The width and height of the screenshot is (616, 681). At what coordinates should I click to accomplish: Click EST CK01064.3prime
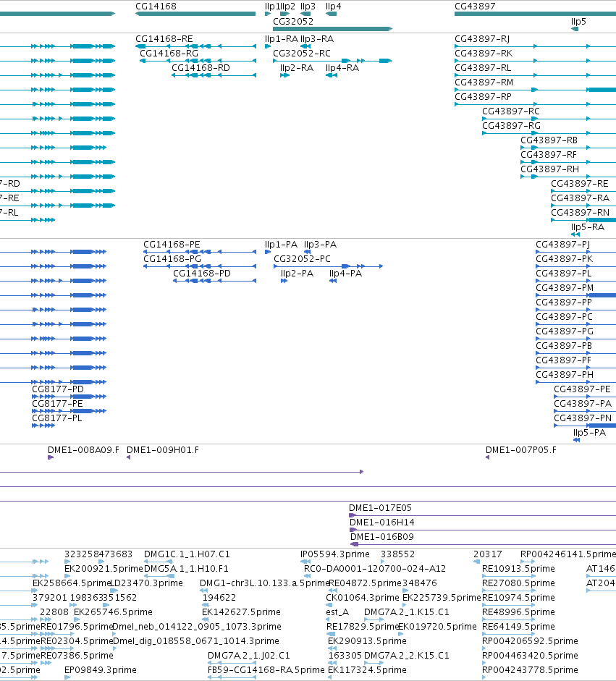coord(363,598)
